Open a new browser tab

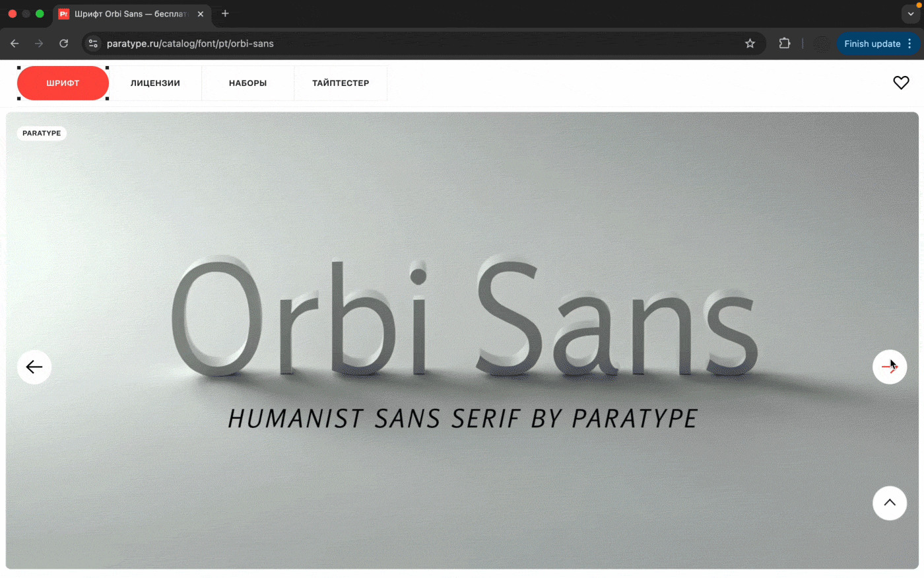225,13
